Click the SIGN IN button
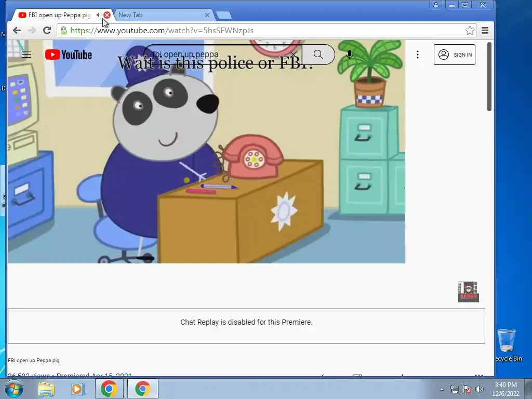This screenshot has width=532, height=399. pos(454,55)
